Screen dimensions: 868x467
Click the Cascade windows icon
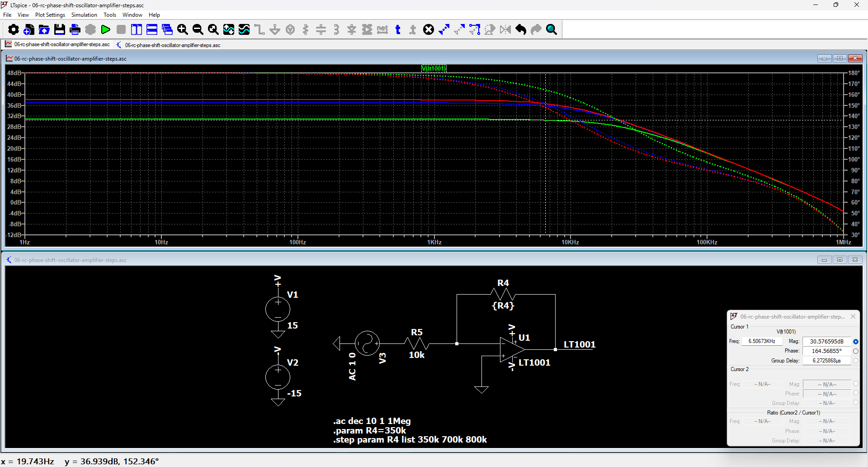167,30
